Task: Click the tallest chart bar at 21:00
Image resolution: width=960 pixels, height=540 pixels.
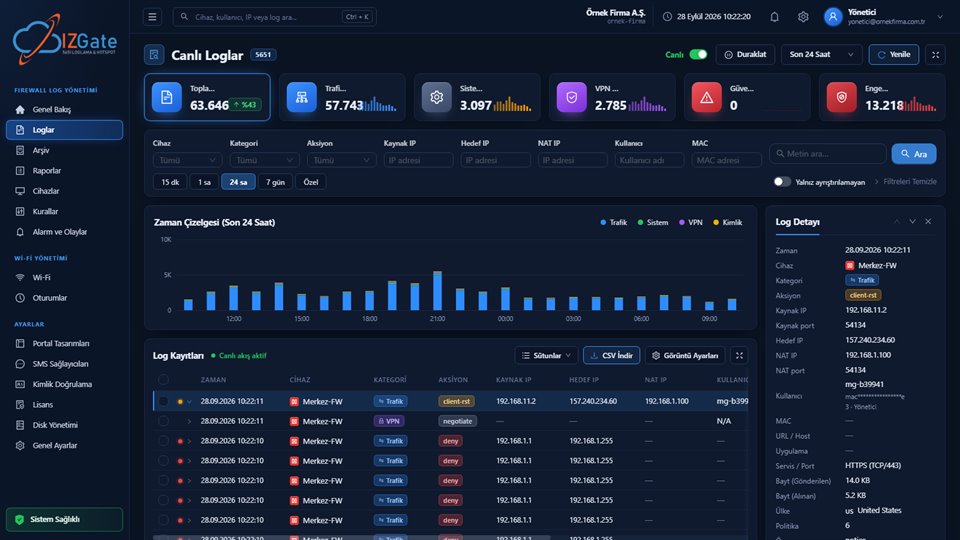Action: (x=437, y=291)
